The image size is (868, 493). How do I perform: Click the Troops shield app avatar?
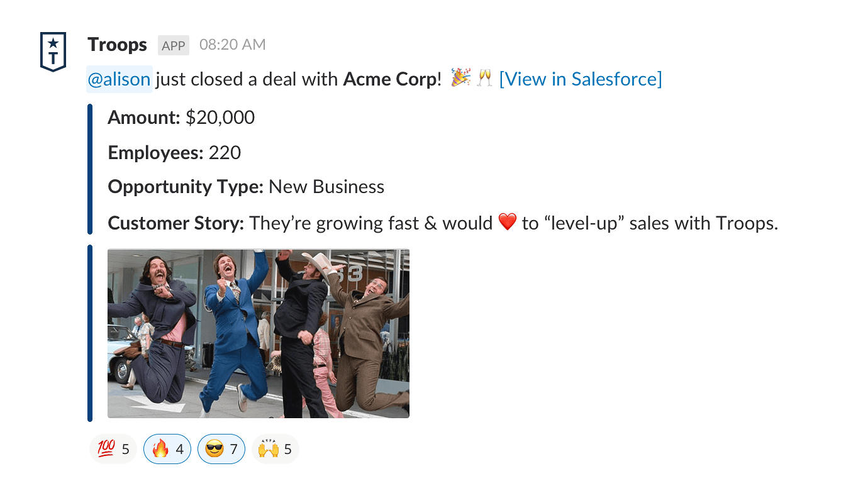tap(53, 52)
